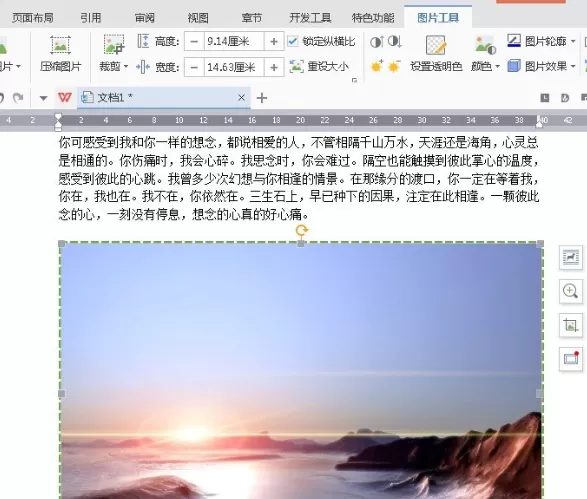The image size is (587, 499).
Task: Switch to Page Layout (页面布局) tab
Action: pyautogui.click(x=33, y=18)
